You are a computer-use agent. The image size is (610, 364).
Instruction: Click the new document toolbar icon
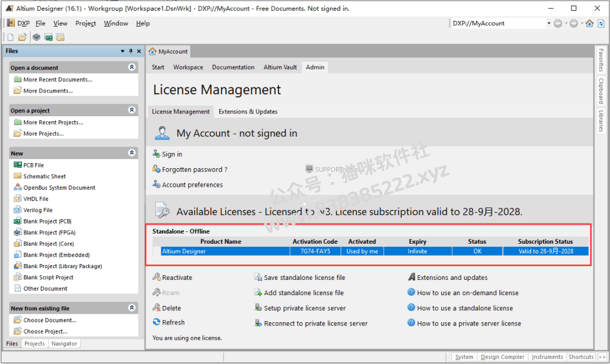pos(11,37)
